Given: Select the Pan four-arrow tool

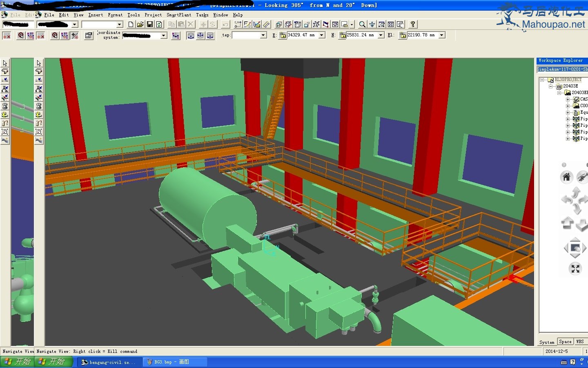Looking at the screenshot, I should (372, 25).
